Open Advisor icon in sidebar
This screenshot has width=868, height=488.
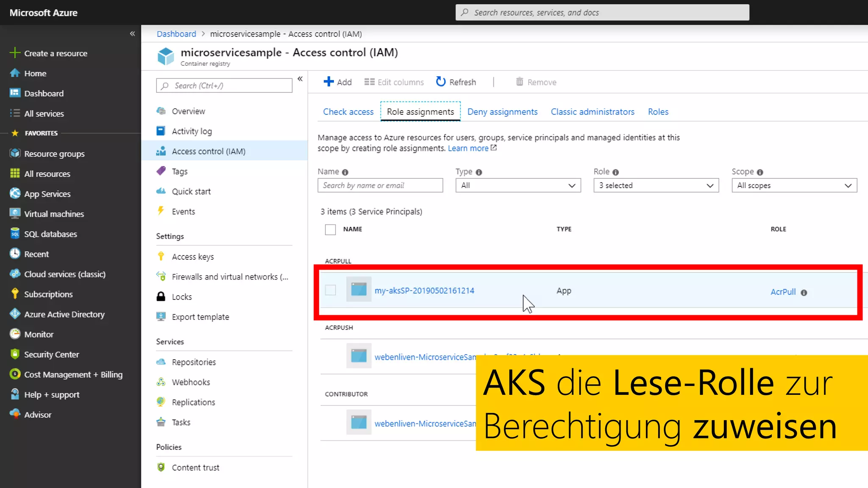coord(15,414)
